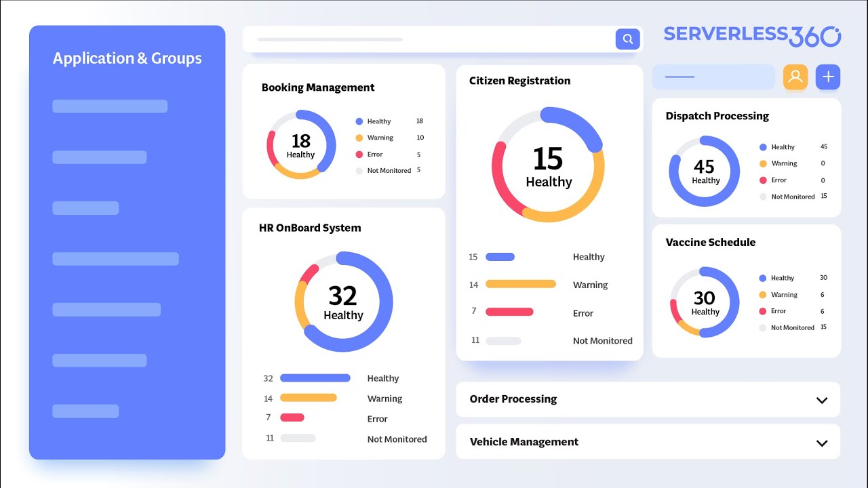The height and width of the screenshot is (488, 868).
Task: Click Warning legend dot in Vaccine Schedule
Action: point(763,295)
